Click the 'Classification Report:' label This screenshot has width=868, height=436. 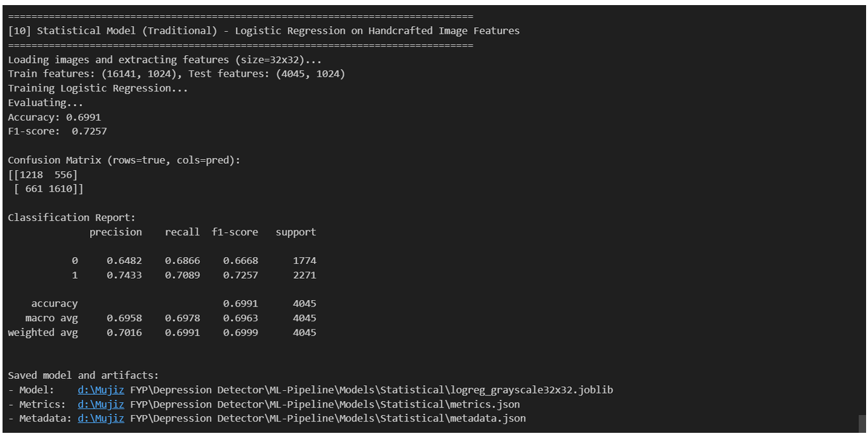[72, 218]
